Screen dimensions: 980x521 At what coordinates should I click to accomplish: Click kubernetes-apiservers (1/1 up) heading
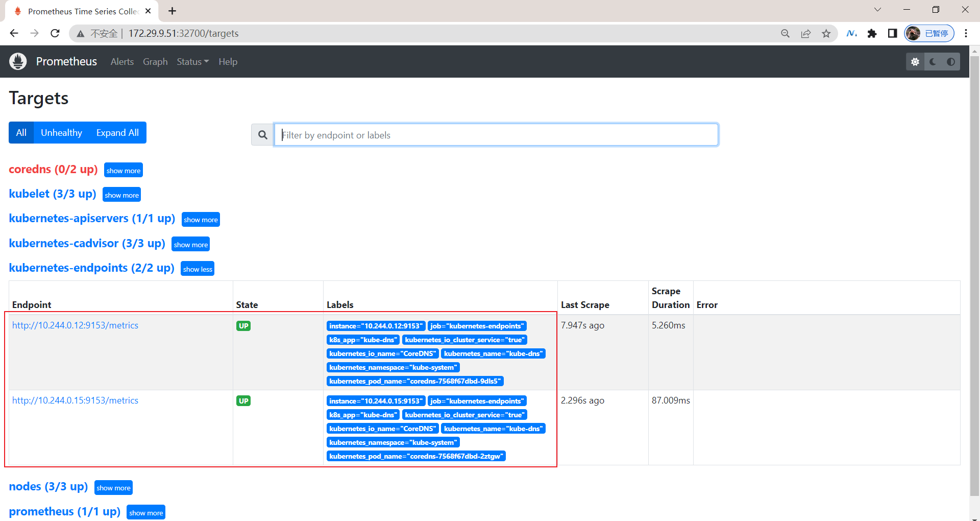pos(92,218)
